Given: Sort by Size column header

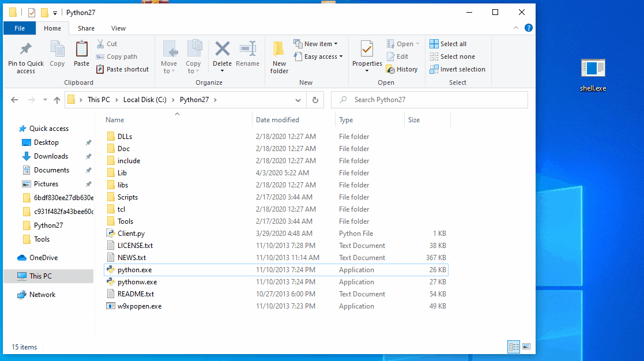Looking at the screenshot, I should 413,120.
